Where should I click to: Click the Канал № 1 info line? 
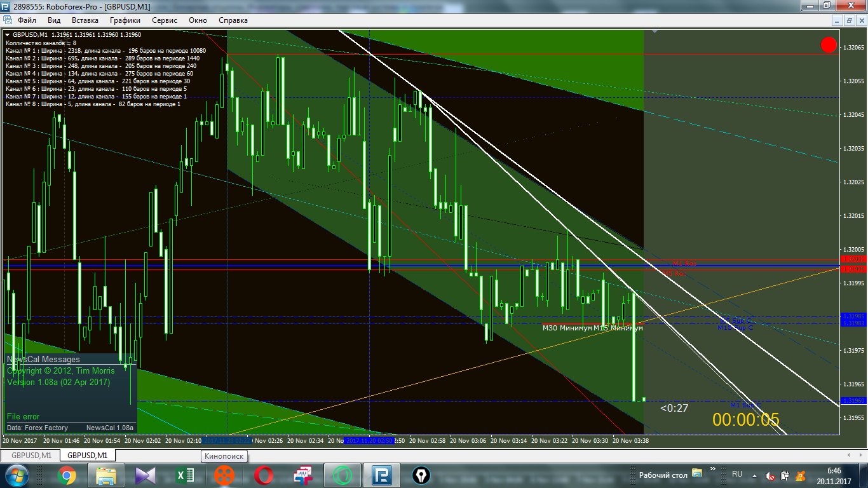(x=105, y=50)
